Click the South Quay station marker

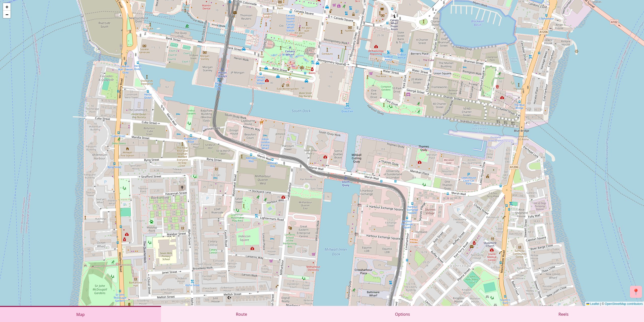[346, 178]
